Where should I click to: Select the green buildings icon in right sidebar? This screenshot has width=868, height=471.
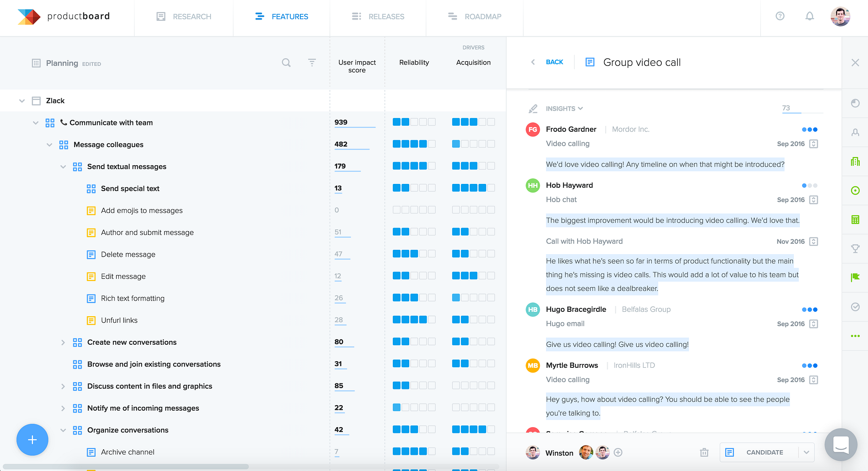(x=855, y=161)
